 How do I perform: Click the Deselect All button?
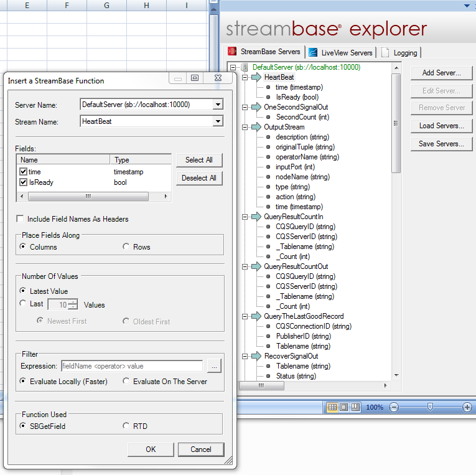pos(199,178)
